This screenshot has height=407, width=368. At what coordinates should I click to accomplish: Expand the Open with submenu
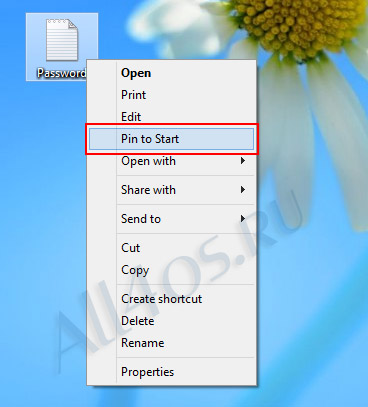(x=171, y=161)
